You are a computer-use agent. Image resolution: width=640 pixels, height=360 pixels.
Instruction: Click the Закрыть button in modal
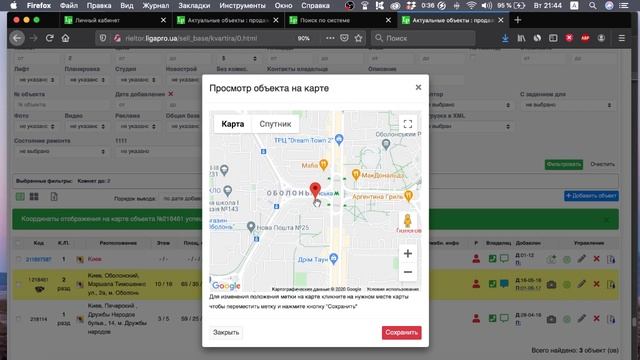pos(226,332)
